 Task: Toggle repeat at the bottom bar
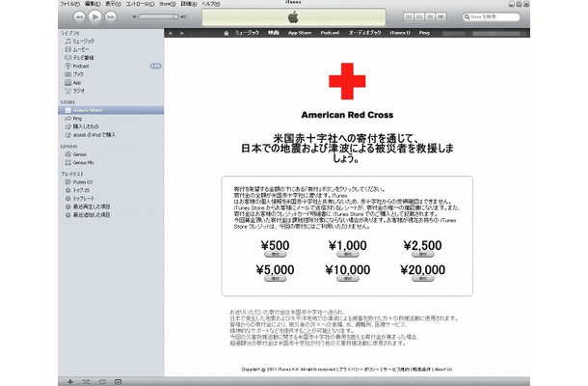(102, 381)
